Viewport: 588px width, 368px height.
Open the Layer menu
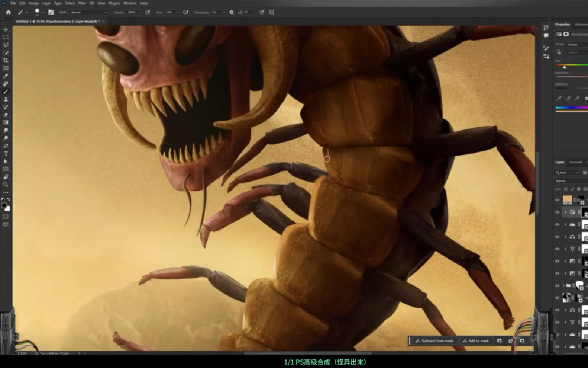(x=46, y=3)
